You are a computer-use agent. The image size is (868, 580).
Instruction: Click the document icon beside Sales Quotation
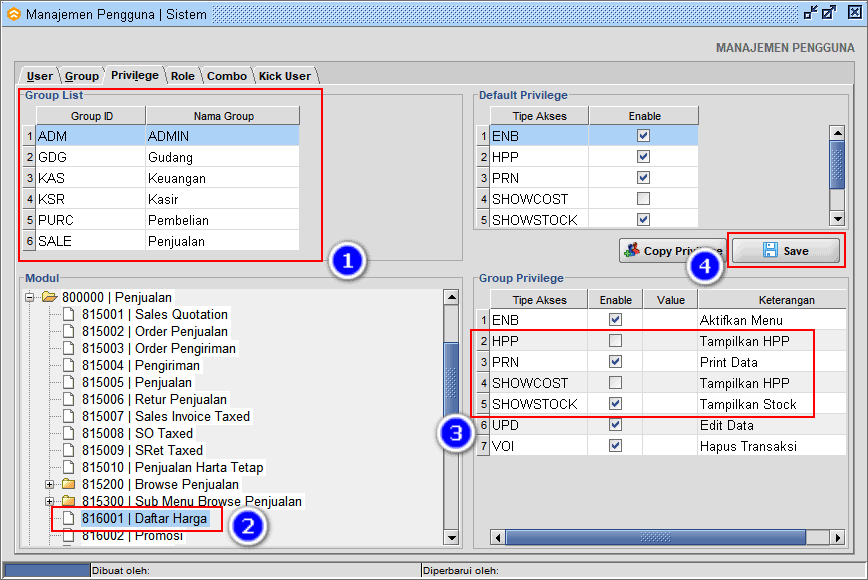click(69, 314)
